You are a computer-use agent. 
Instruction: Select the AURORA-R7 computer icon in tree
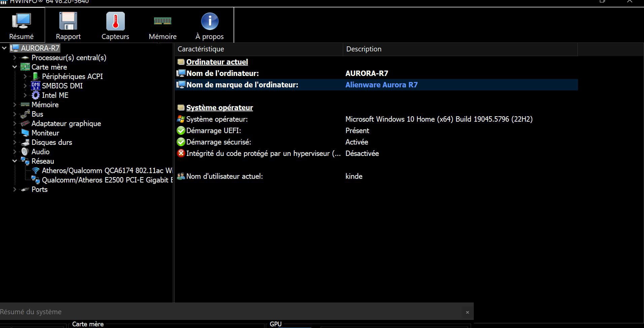[x=15, y=48]
